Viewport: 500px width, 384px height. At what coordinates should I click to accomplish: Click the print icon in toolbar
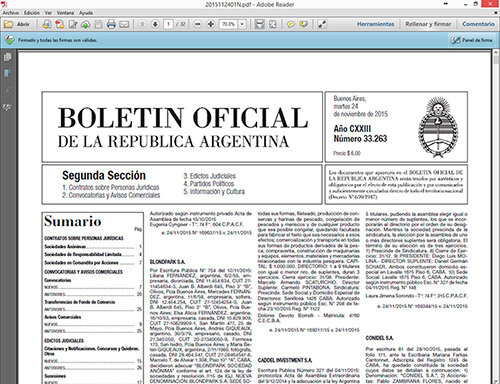[x=111, y=24]
